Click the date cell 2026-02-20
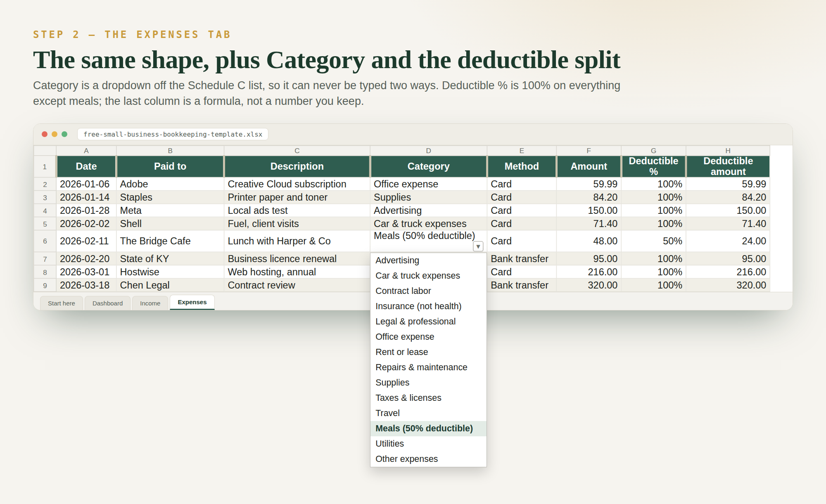Image resolution: width=826 pixels, height=504 pixels. pyautogui.click(x=86, y=259)
